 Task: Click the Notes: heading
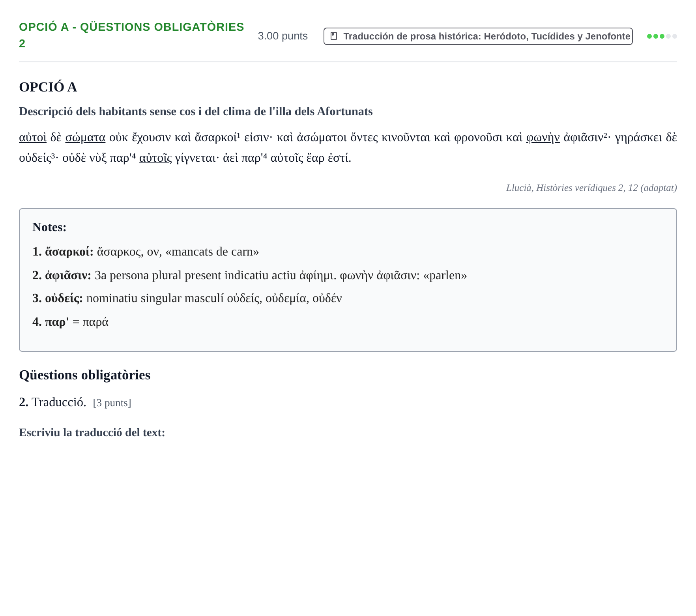49,227
